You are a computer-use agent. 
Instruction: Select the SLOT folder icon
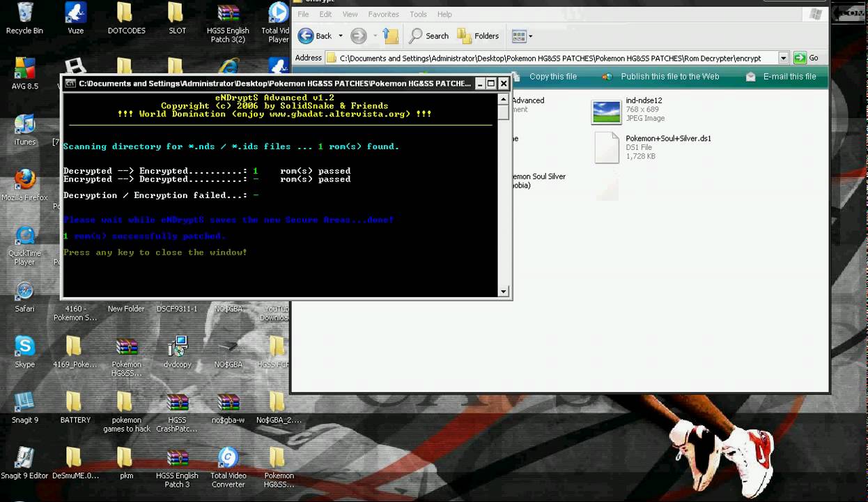click(x=177, y=18)
